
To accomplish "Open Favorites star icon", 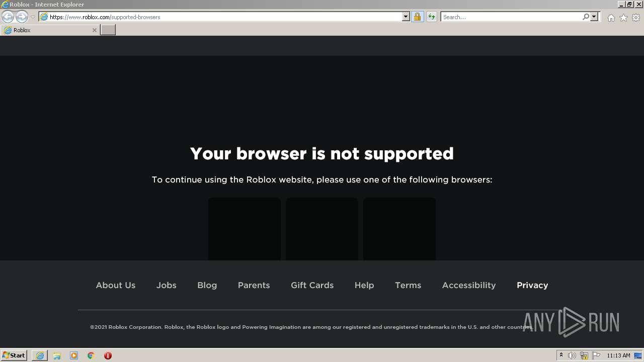I will 623,18.
